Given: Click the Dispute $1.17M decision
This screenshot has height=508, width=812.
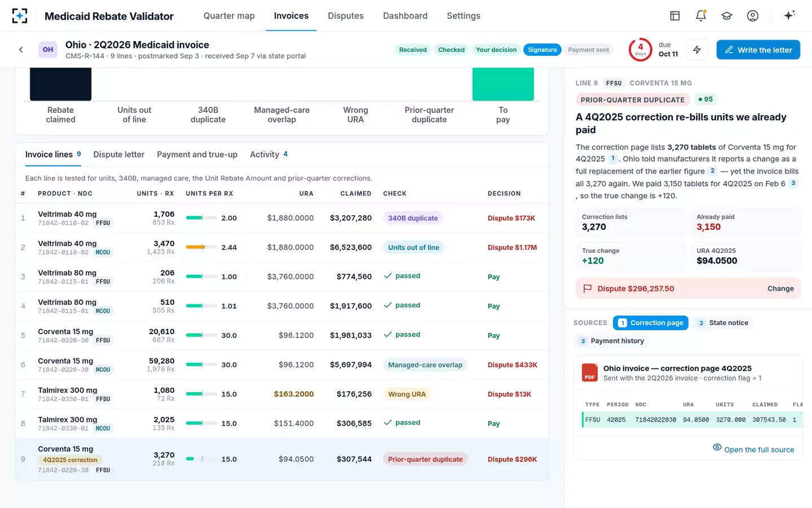Looking at the screenshot, I should click(512, 247).
